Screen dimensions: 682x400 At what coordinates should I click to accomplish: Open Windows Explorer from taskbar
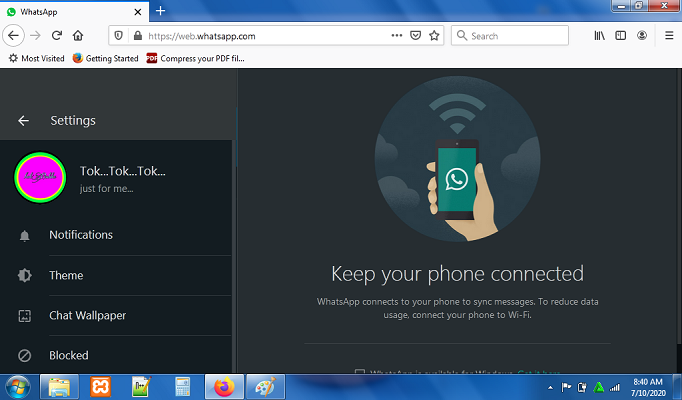[x=60, y=387]
